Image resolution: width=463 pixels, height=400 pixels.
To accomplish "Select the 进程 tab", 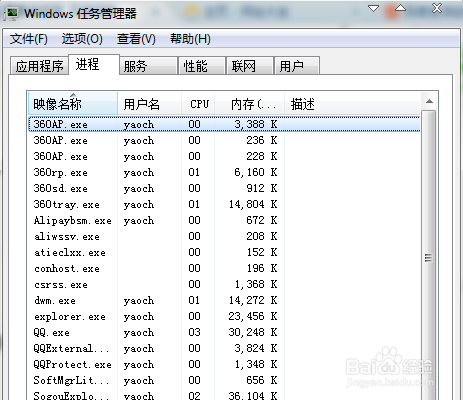I will (94, 64).
